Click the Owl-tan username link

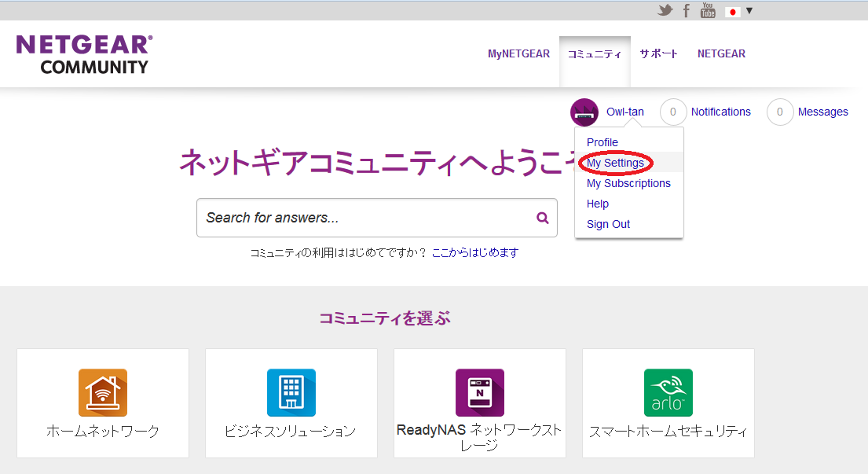click(x=625, y=112)
